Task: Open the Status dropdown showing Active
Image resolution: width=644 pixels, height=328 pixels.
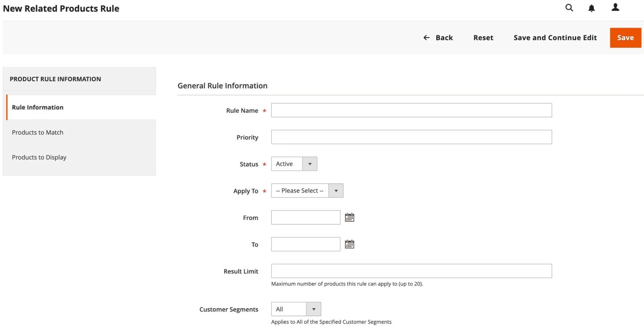Action: tap(294, 164)
